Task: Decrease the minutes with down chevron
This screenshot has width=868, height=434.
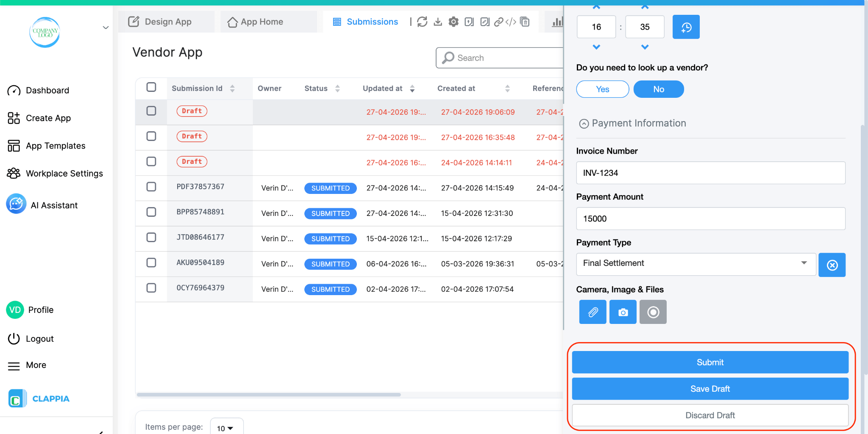Action: (645, 47)
